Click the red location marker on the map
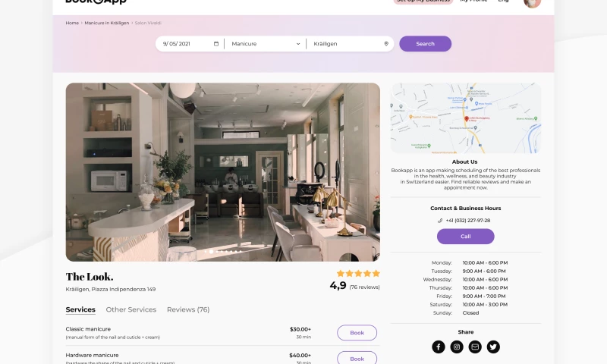 pyautogui.click(x=467, y=119)
